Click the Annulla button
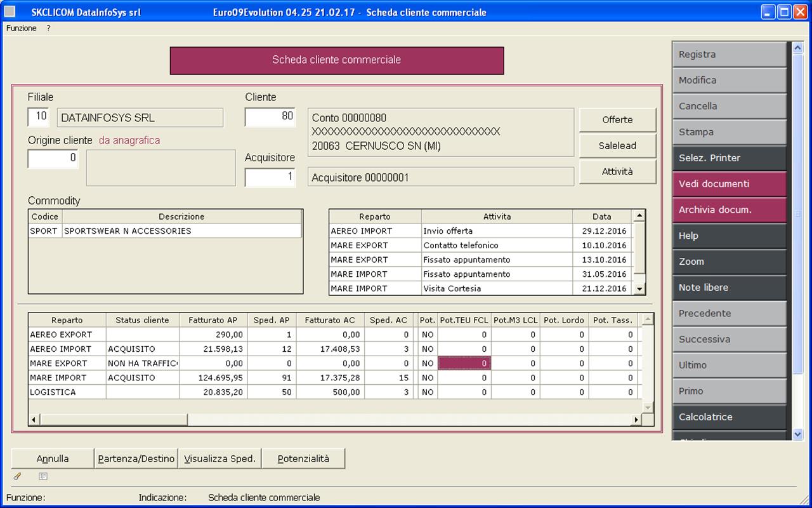 tap(53, 458)
